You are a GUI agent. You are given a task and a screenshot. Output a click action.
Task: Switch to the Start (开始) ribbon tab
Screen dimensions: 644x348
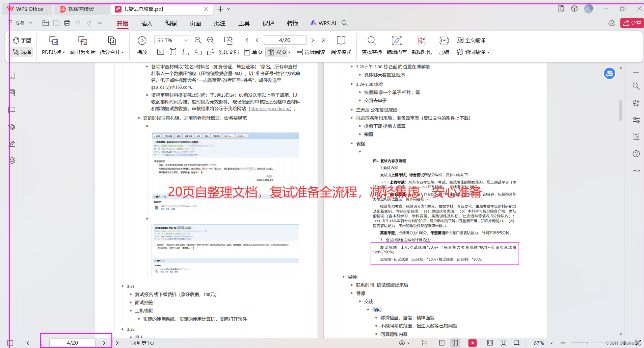point(123,23)
